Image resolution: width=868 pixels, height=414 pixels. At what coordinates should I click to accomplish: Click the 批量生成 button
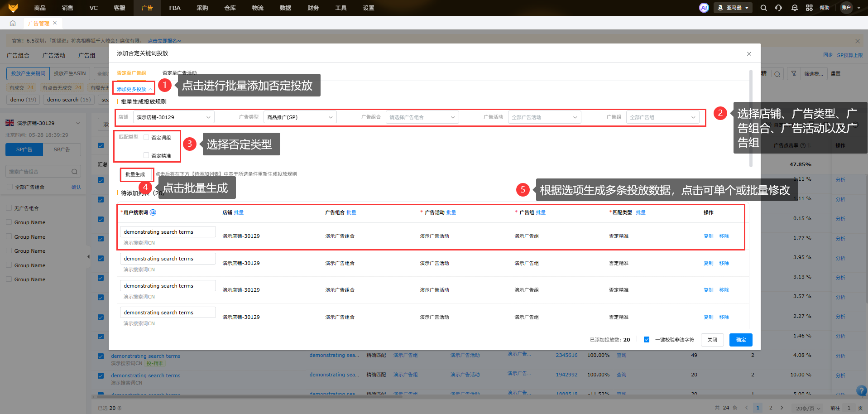tap(135, 174)
